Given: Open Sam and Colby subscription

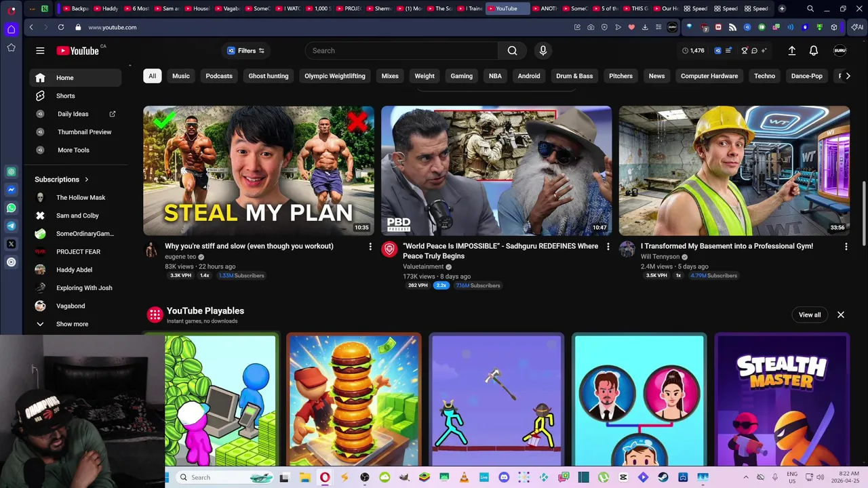Looking at the screenshot, I should point(75,216).
